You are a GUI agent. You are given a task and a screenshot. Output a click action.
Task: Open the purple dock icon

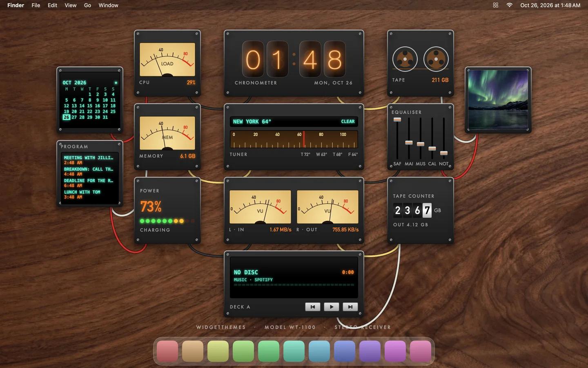point(370,351)
